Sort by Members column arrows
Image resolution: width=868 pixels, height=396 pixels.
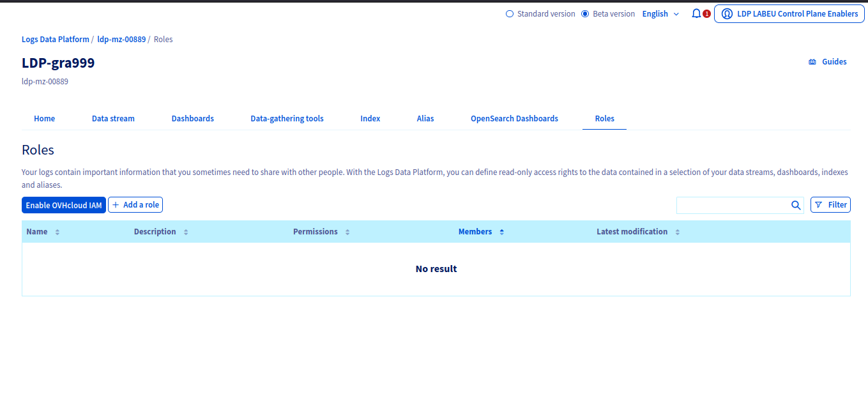[502, 232]
